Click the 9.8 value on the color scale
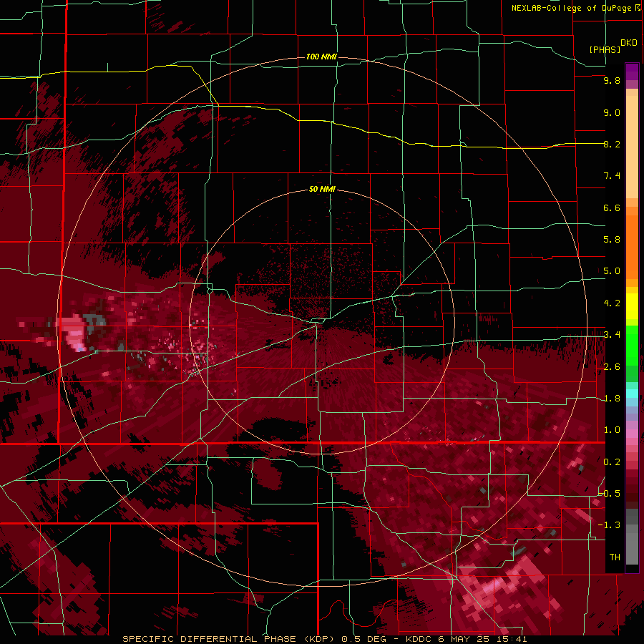Image resolution: width=644 pixels, height=644 pixels. [612, 80]
